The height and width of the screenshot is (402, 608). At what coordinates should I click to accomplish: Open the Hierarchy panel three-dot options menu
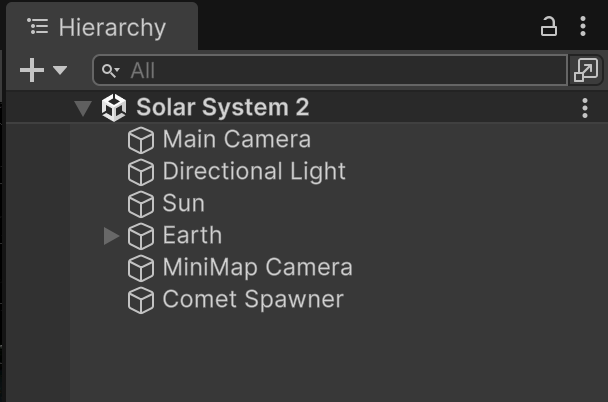pyautogui.click(x=583, y=26)
